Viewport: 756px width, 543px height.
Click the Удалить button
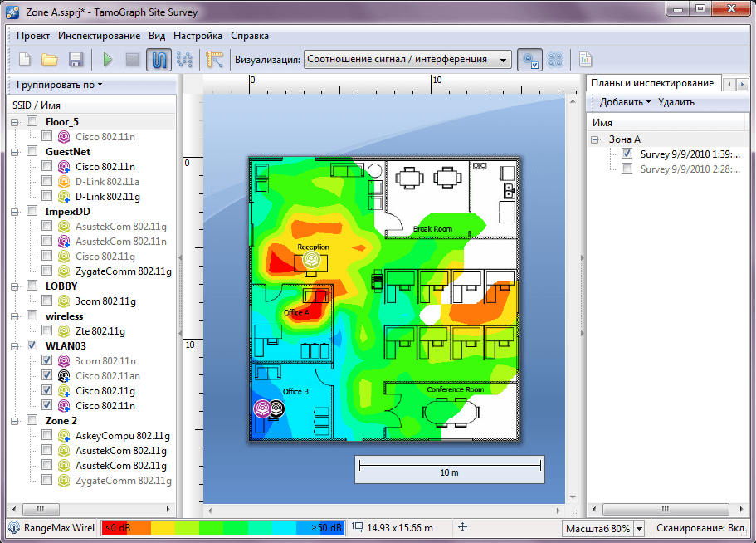pos(676,102)
